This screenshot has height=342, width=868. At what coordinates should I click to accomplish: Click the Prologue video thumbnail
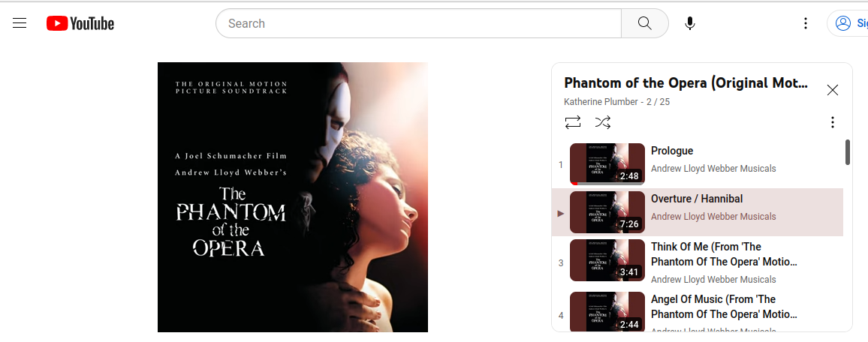[x=607, y=164]
